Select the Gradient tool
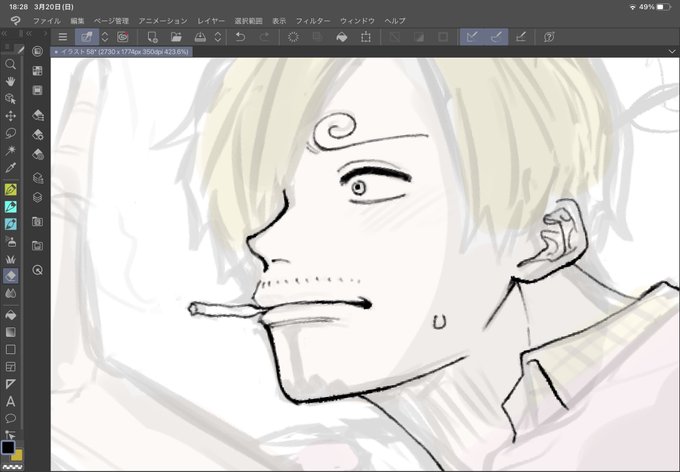Viewport: 680px width, 472px height. pos(10,332)
